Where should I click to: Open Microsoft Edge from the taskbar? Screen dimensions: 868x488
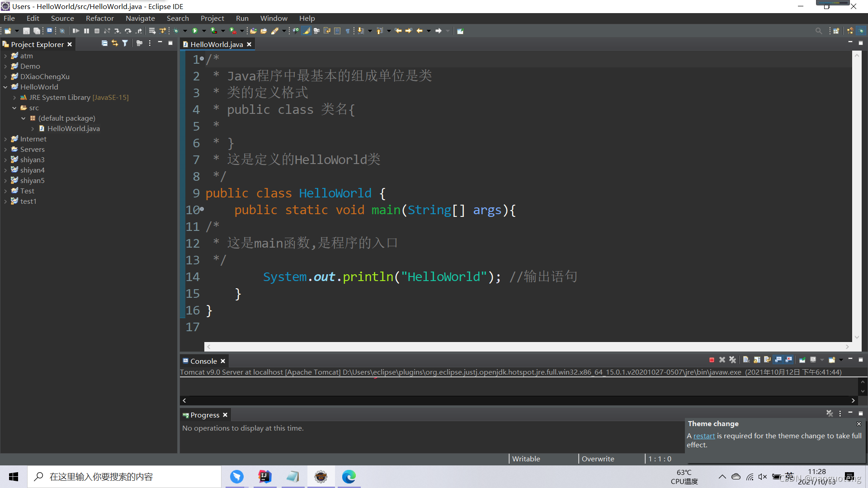349,477
